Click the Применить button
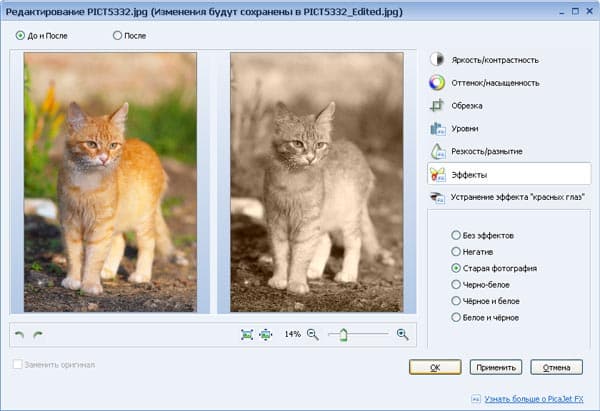 (496, 367)
